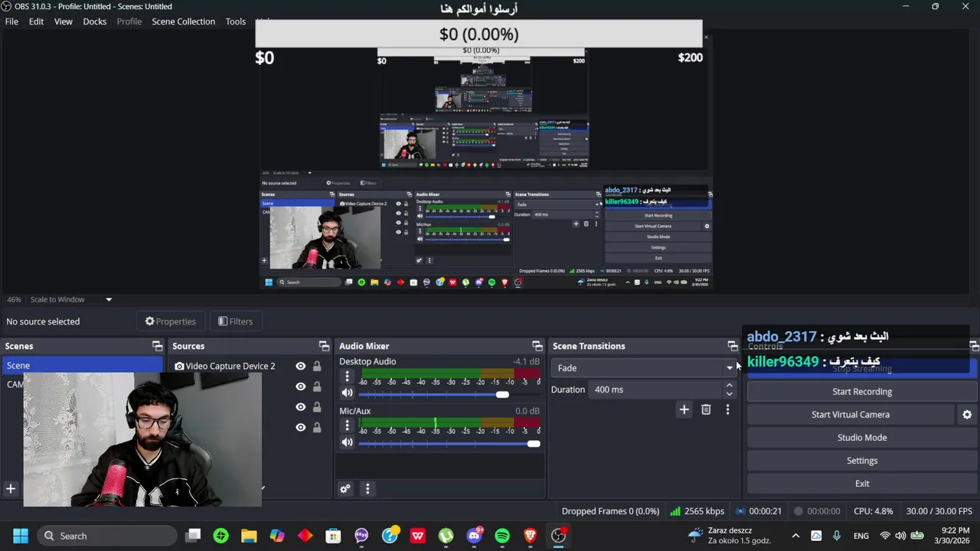Add a configurable transition with the plus icon

684,410
